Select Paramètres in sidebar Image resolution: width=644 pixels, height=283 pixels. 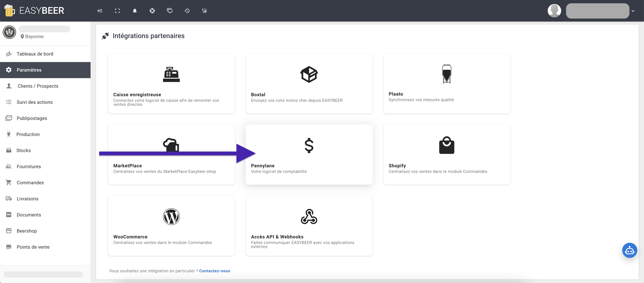pyautogui.click(x=45, y=70)
